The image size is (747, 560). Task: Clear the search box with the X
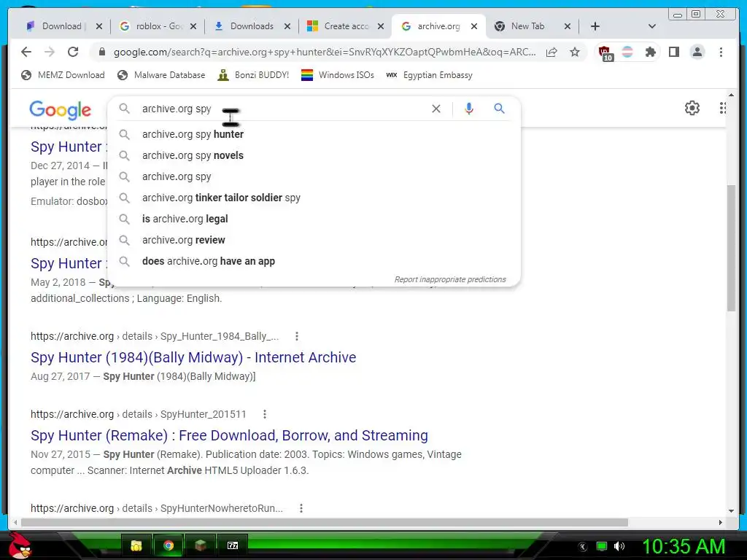(x=436, y=109)
